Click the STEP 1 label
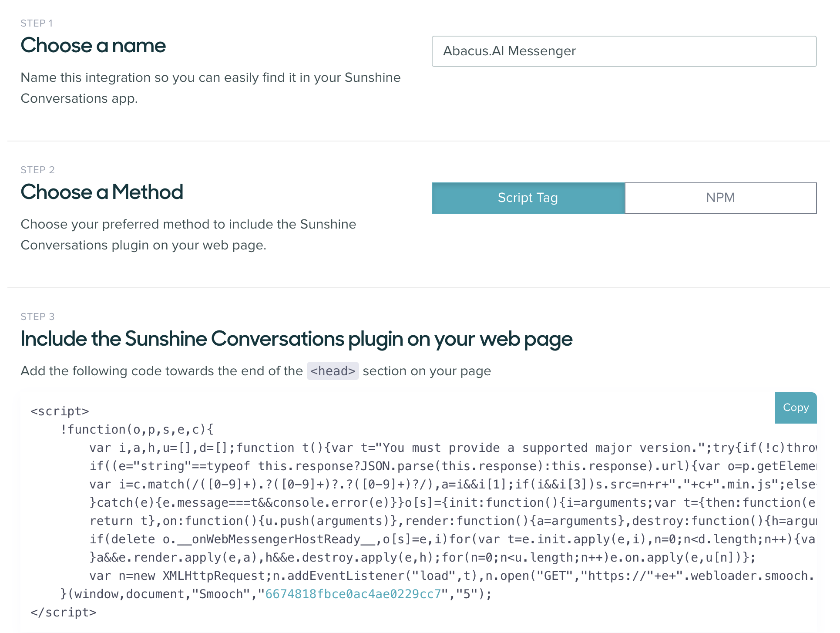Screen dimensions: 840x633 point(37,23)
